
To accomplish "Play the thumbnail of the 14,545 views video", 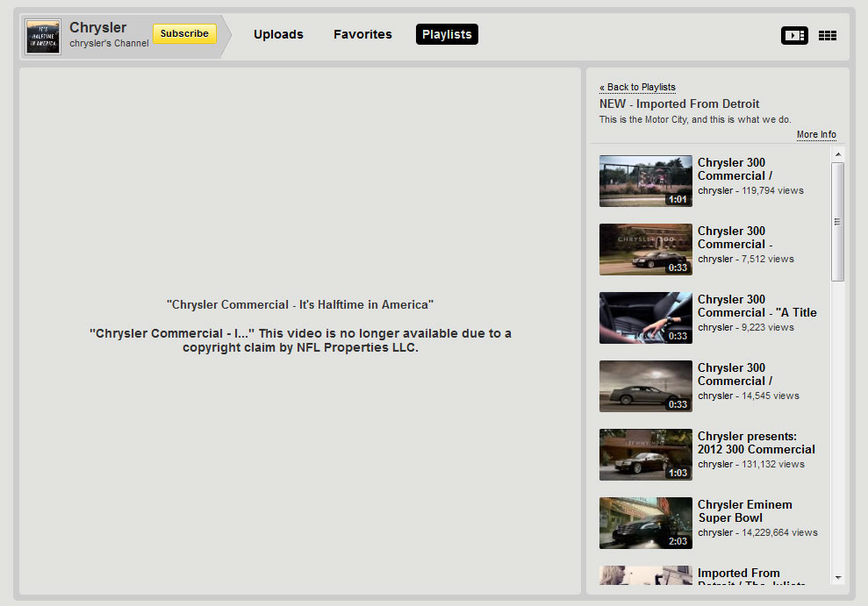I will tap(645, 386).
